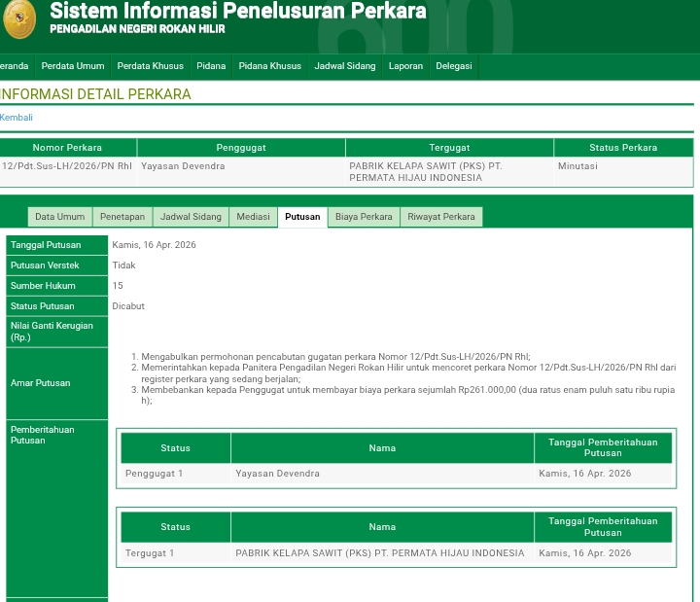Image resolution: width=700 pixels, height=602 pixels.
Task: Select the Putusan tab
Action: (x=302, y=217)
